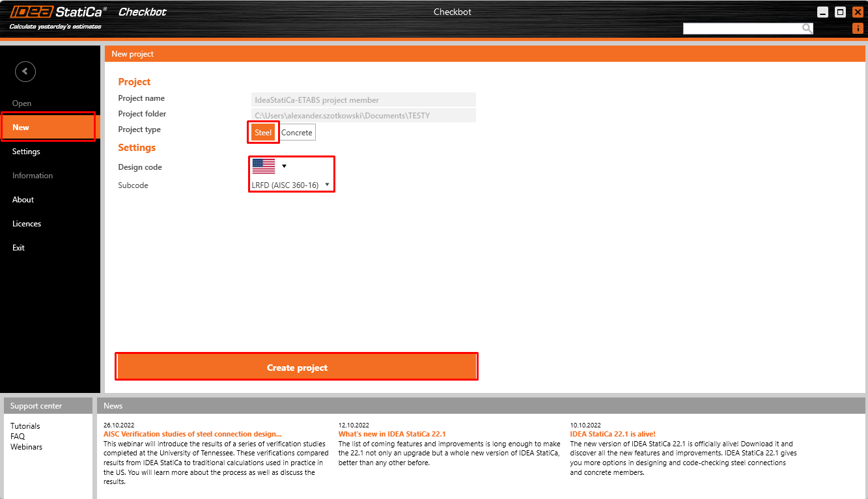Screen dimensions: 868x499
Task: Open the Tutorials link
Action: (x=25, y=425)
